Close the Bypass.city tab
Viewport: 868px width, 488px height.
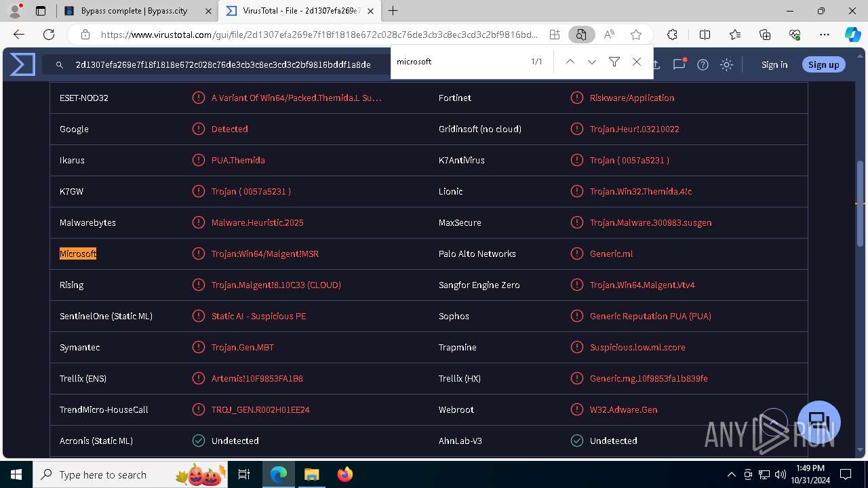(x=208, y=11)
